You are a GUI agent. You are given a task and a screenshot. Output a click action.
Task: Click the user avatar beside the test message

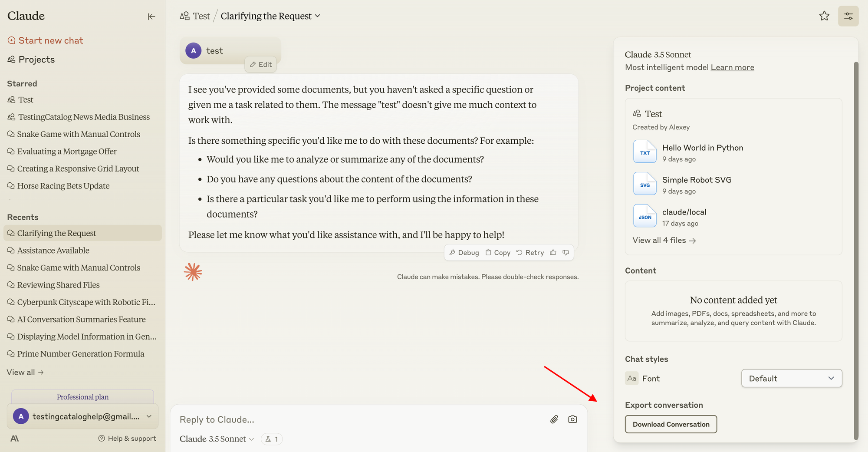pyautogui.click(x=194, y=51)
